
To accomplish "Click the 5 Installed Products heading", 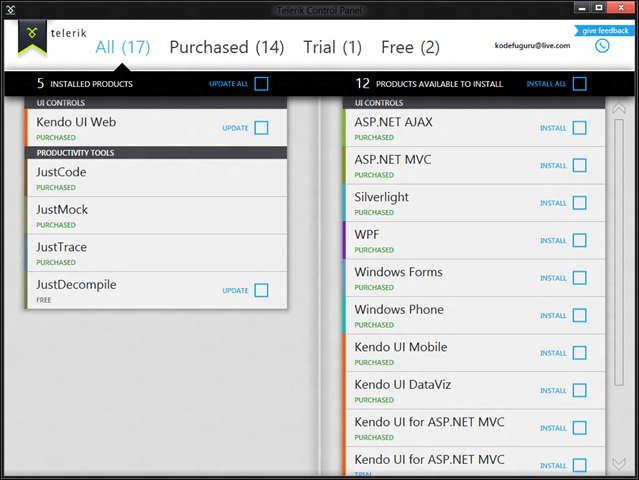I will coord(85,84).
